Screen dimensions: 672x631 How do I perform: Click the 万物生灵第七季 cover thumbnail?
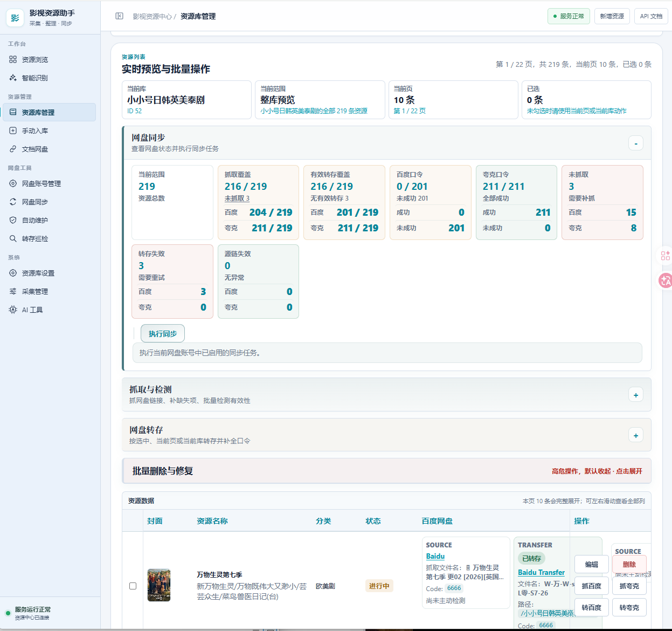click(159, 585)
